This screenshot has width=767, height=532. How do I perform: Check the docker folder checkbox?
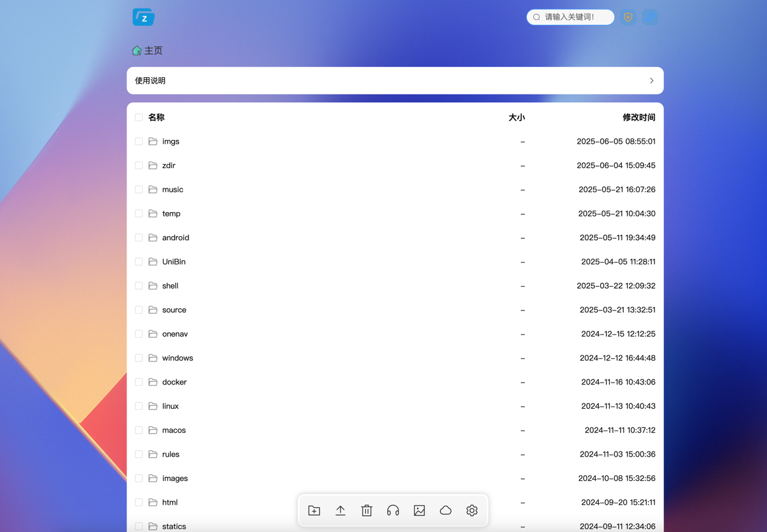[139, 382]
